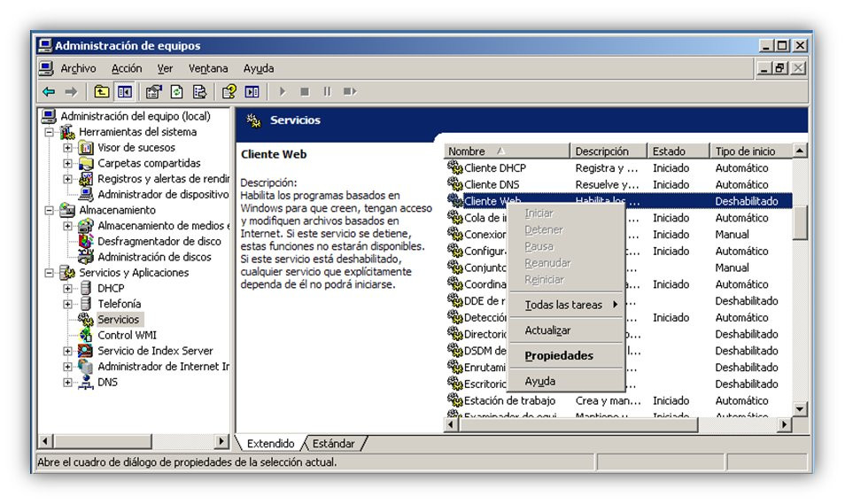Expand the DHCP tree node
Image resolution: width=845 pixels, height=504 pixels.
(67, 288)
